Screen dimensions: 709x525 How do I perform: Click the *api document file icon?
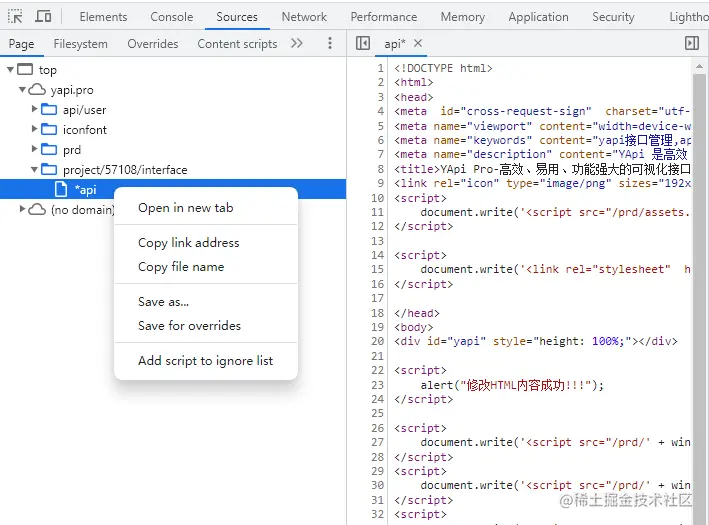(61, 189)
